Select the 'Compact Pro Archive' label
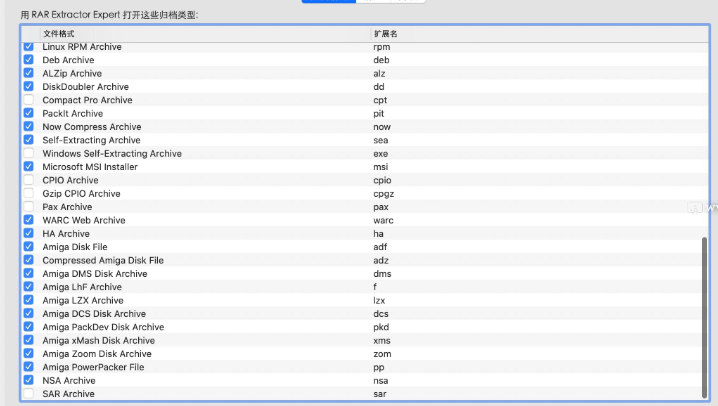The image size is (718, 406). [87, 100]
